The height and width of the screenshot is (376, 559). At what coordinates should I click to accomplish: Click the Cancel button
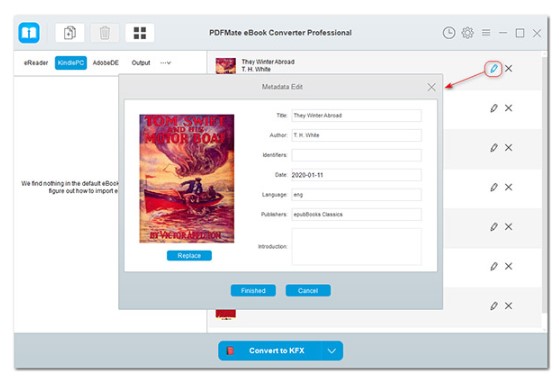pyautogui.click(x=308, y=290)
